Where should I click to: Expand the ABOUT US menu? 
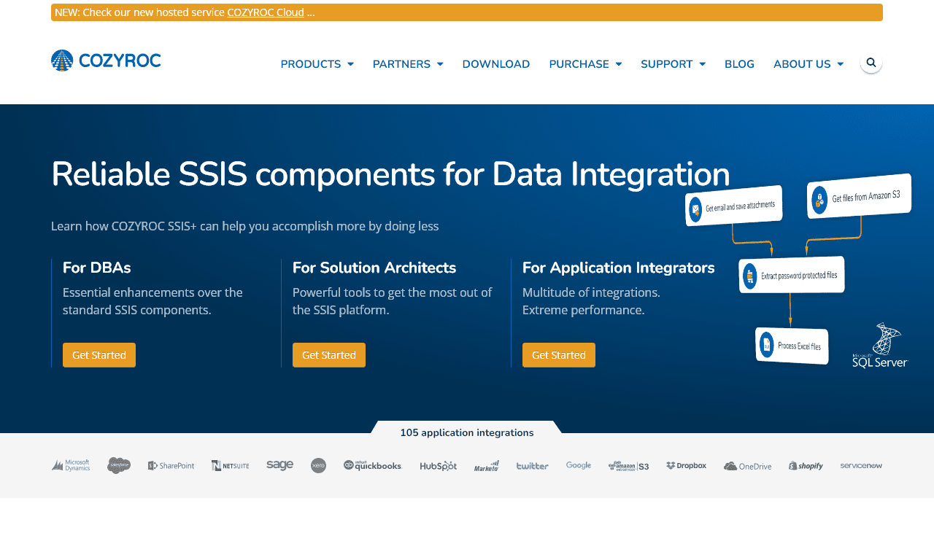808,64
